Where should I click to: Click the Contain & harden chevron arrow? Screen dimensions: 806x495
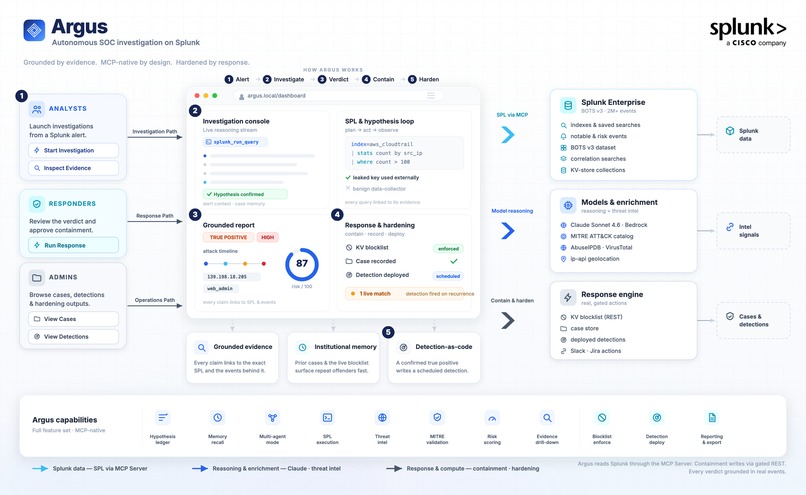pyautogui.click(x=508, y=321)
